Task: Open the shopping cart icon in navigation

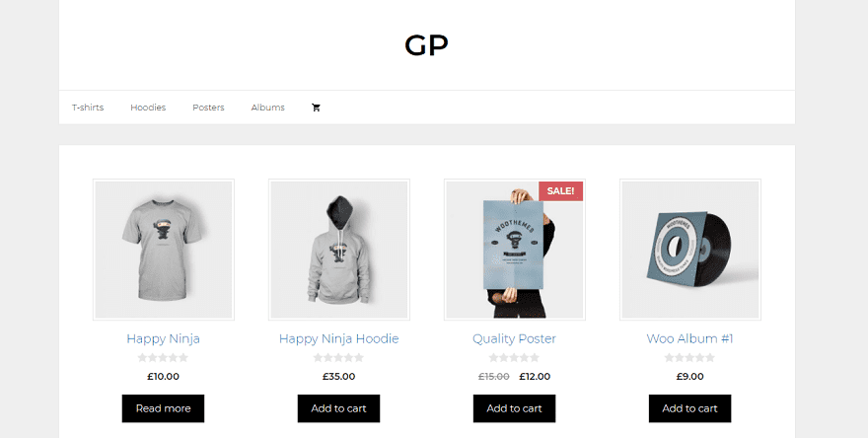Action: tap(316, 108)
